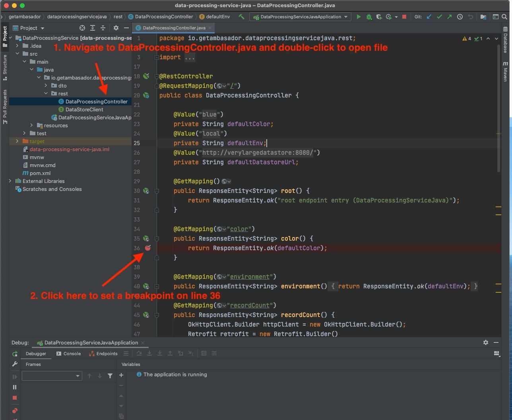
Task: Click wrench settings icon in Debug panel
Action: [15, 364]
